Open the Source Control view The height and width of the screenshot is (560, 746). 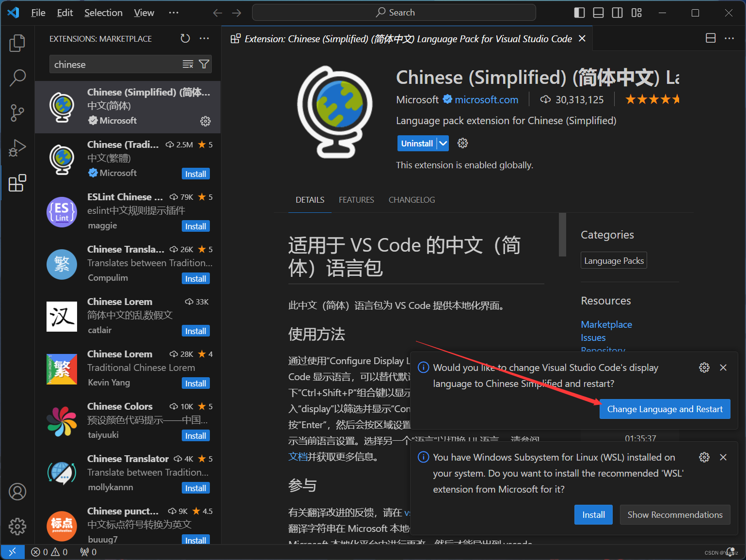(x=17, y=112)
